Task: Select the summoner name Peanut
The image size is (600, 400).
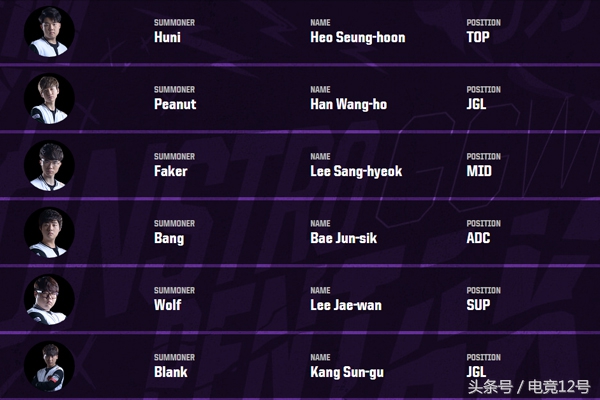Action: 175,104
